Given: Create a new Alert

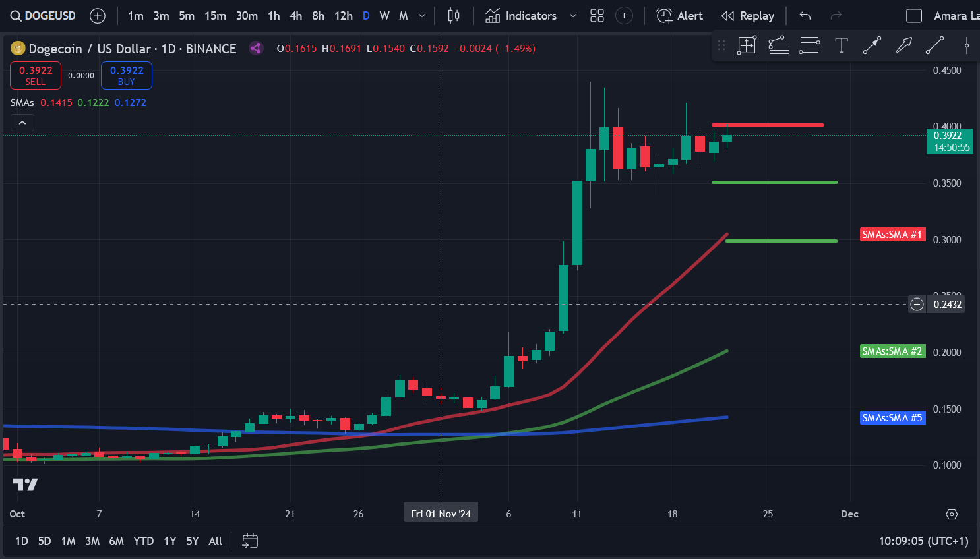Looking at the screenshot, I should tap(680, 16).
